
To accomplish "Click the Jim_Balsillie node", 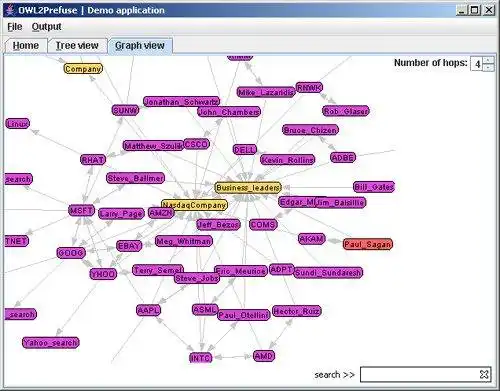I will [x=341, y=202].
